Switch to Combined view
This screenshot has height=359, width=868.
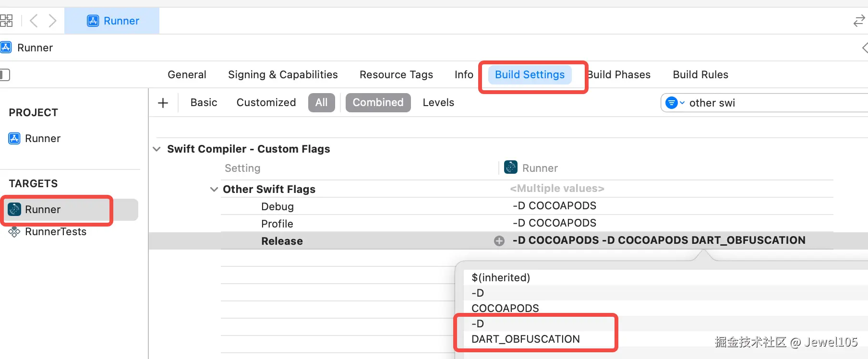378,103
